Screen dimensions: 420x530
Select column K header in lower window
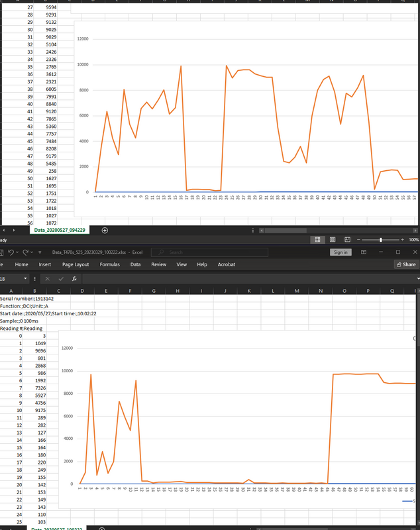[x=249, y=291]
